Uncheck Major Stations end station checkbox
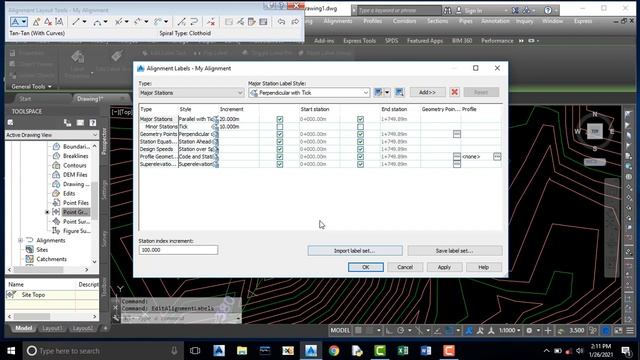 tap(360, 119)
